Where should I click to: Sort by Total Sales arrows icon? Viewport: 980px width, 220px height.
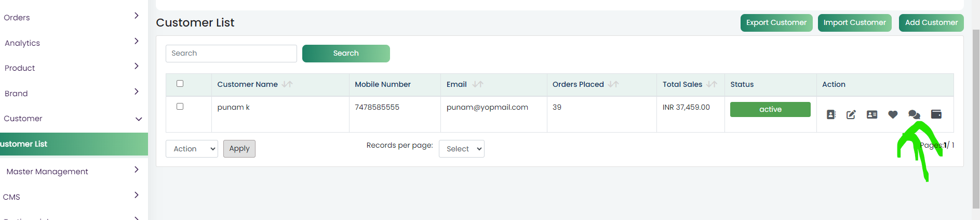(x=712, y=84)
